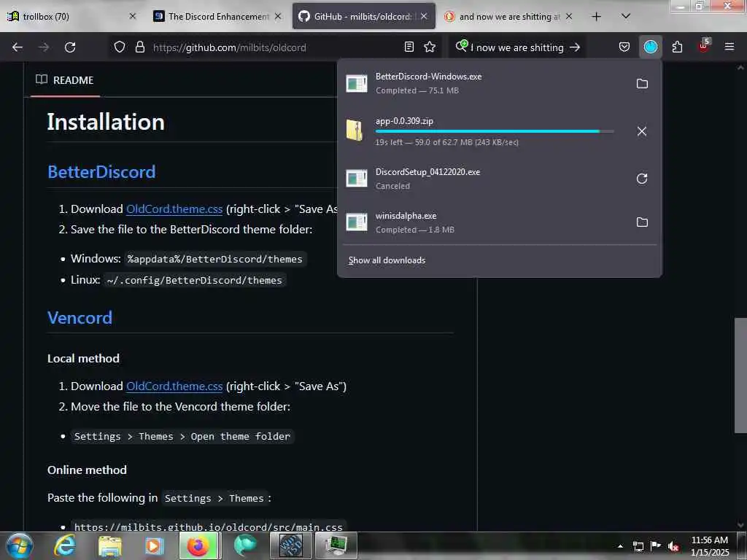Submit search with the arrow icon
This screenshot has height=560, width=747.
tap(575, 47)
